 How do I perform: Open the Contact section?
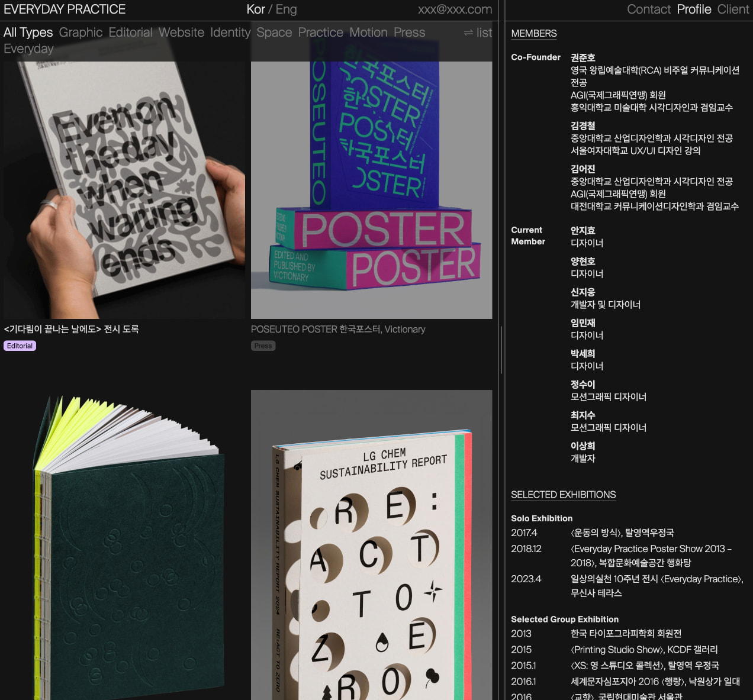(x=649, y=9)
